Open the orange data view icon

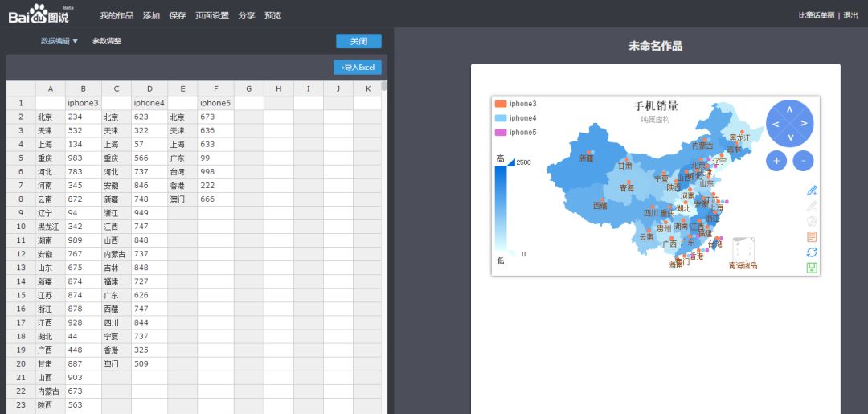coord(812,237)
